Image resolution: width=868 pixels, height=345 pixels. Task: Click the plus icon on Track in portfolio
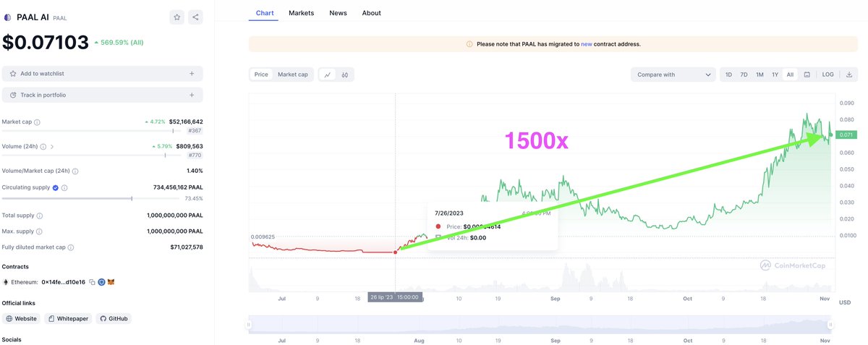click(192, 95)
